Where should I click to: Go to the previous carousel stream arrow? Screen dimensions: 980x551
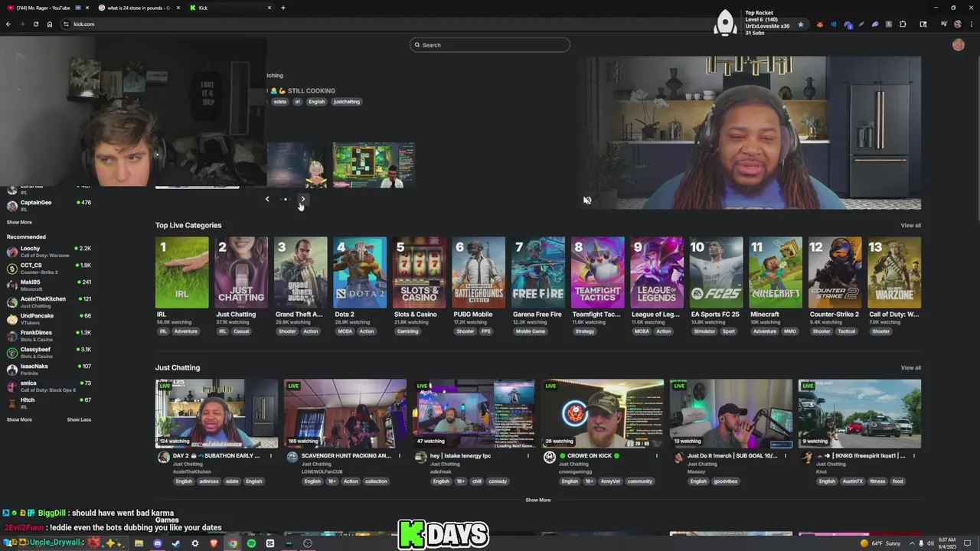tap(267, 199)
